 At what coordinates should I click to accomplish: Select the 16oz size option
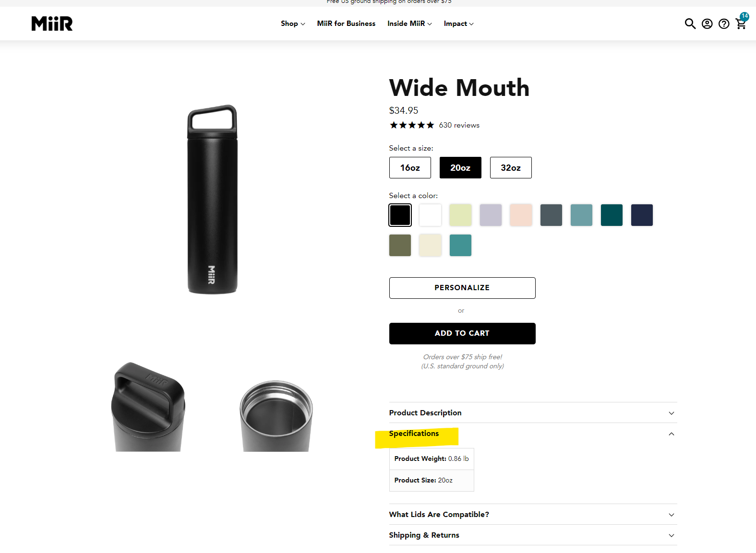coord(410,168)
